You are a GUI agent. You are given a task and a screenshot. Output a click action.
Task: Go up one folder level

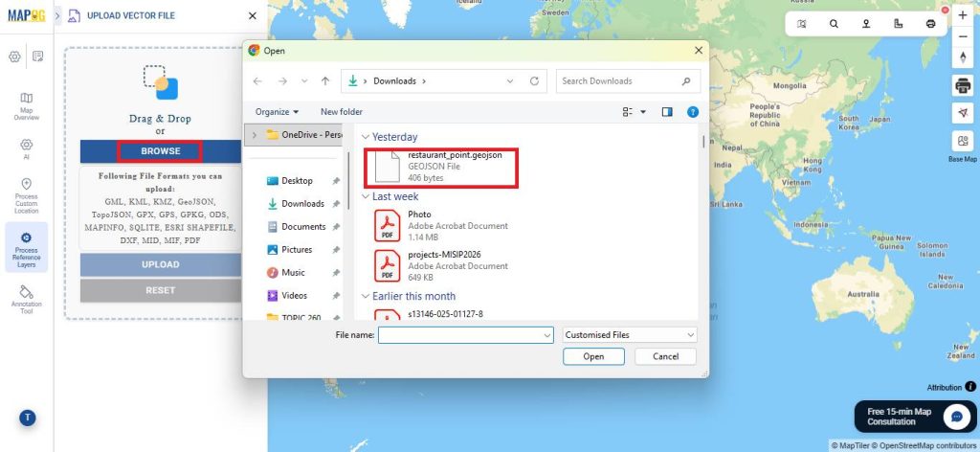[x=325, y=81]
